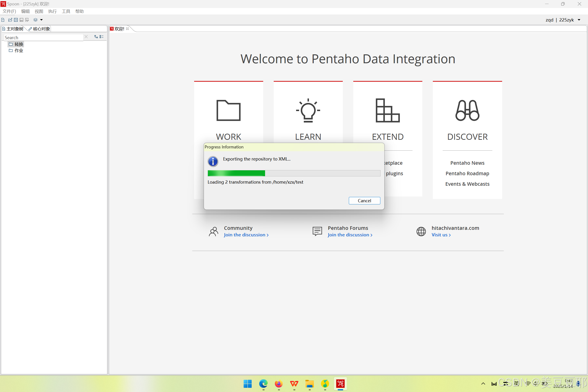Click the Explore repository toolbar icon
This screenshot has width=588, height=392.
[16, 20]
